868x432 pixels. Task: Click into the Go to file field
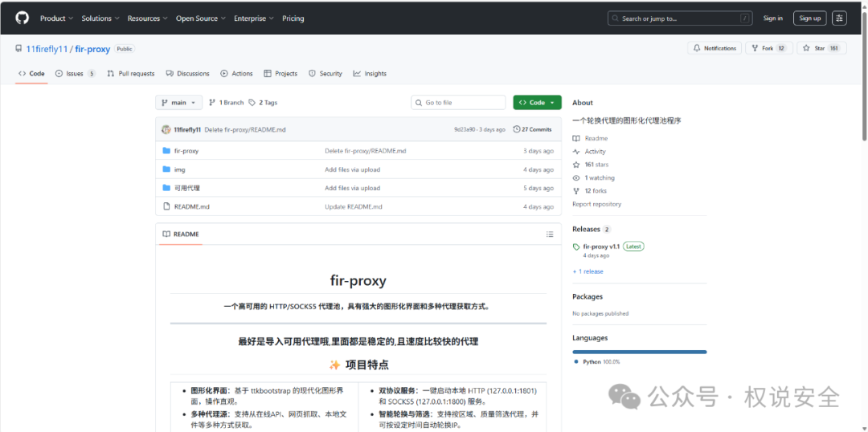tap(458, 103)
